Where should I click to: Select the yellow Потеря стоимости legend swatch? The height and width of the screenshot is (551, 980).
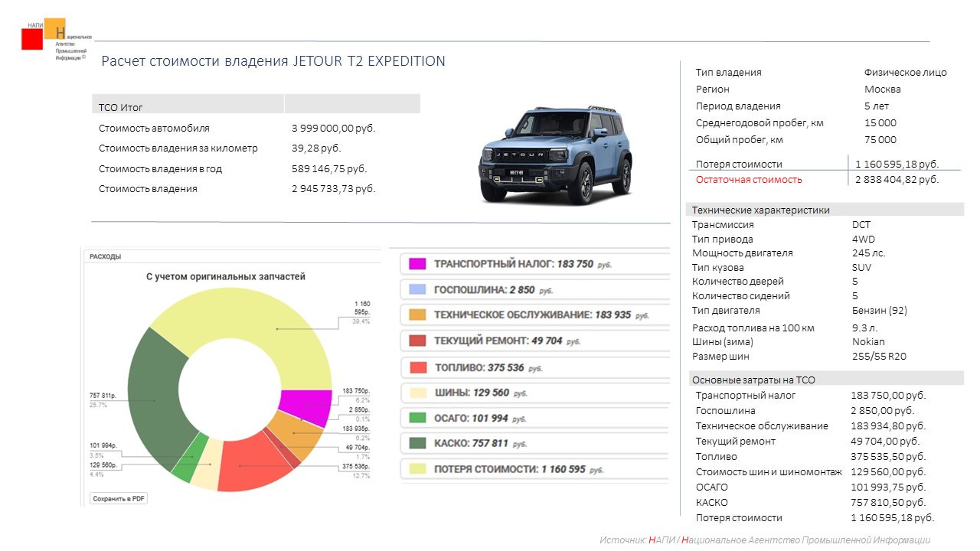416,469
